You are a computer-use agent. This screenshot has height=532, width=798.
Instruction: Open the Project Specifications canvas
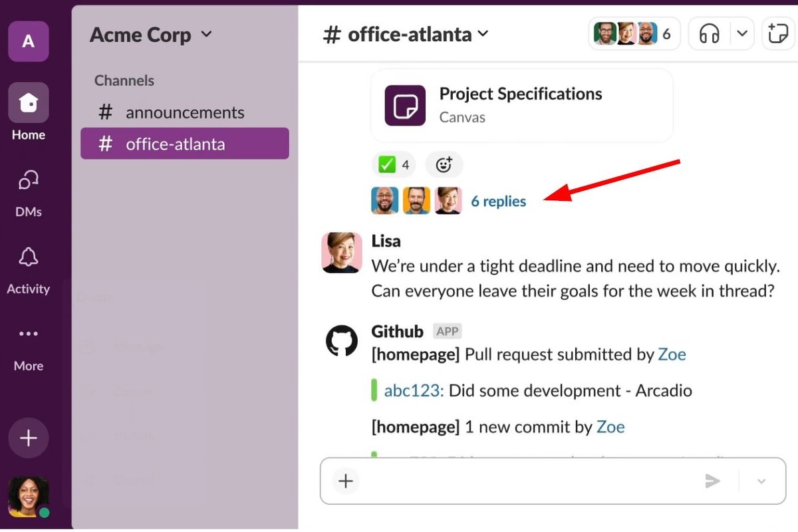pos(521,105)
